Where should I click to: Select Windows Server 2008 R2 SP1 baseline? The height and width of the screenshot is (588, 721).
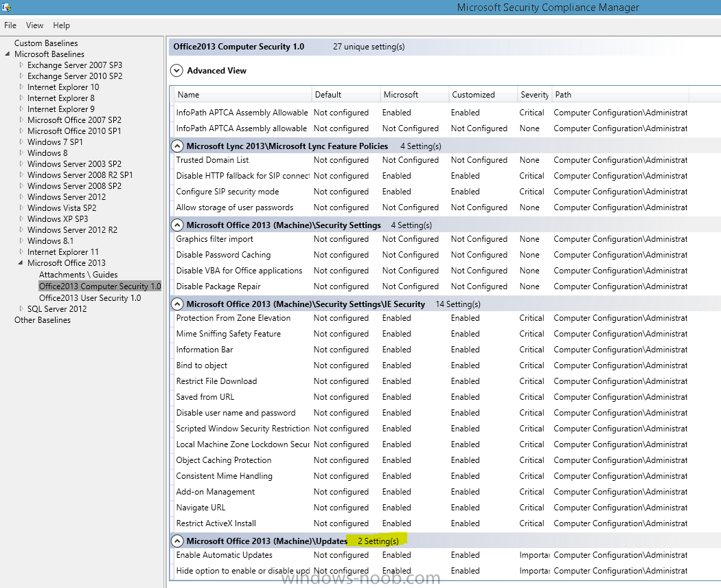pos(80,175)
